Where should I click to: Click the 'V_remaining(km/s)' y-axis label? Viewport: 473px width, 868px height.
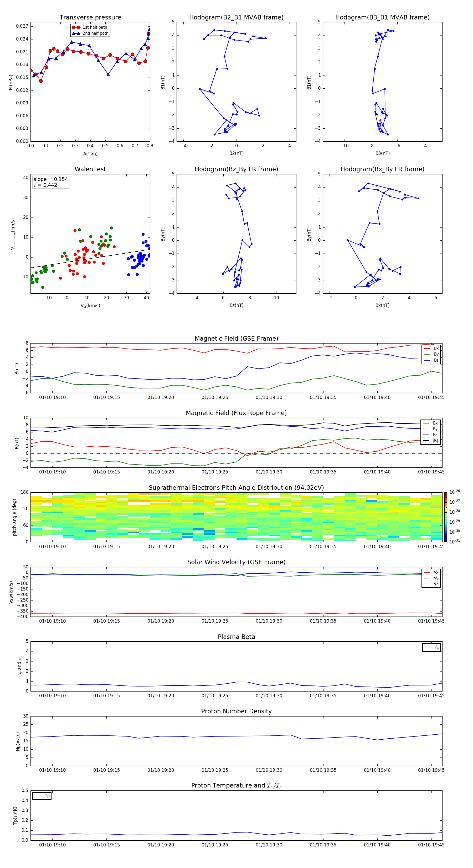point(13,234)
